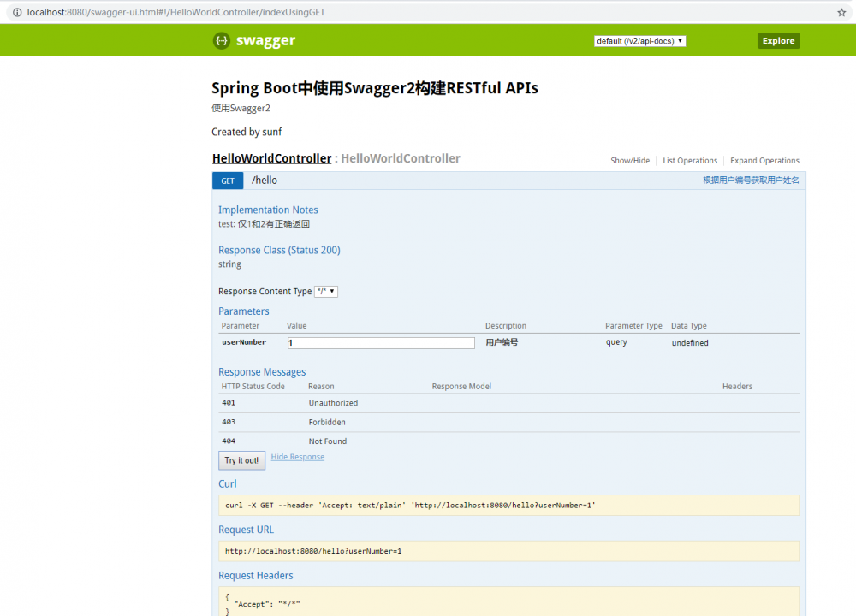Screen dimensions: 856x616
Task: Click the HelloWorldController heading link
Action: pyautogui.click(x=272, y=159)
